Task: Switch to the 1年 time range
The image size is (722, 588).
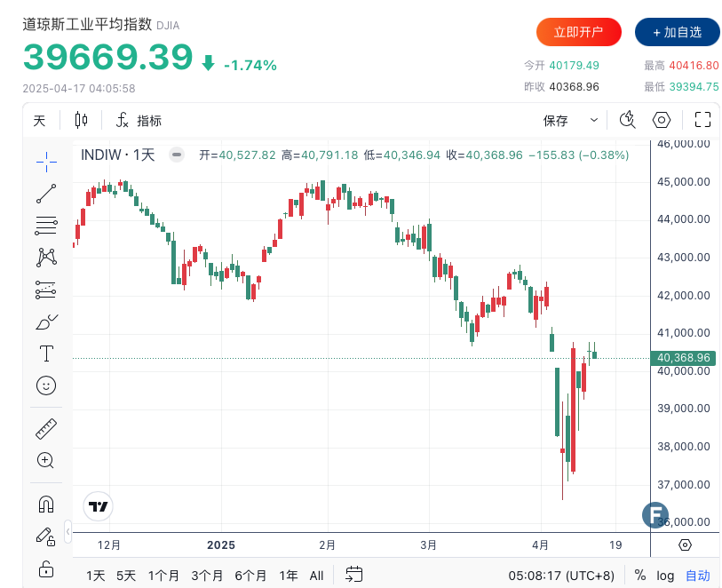Action: pyautogui.click(x=289, y=576)
